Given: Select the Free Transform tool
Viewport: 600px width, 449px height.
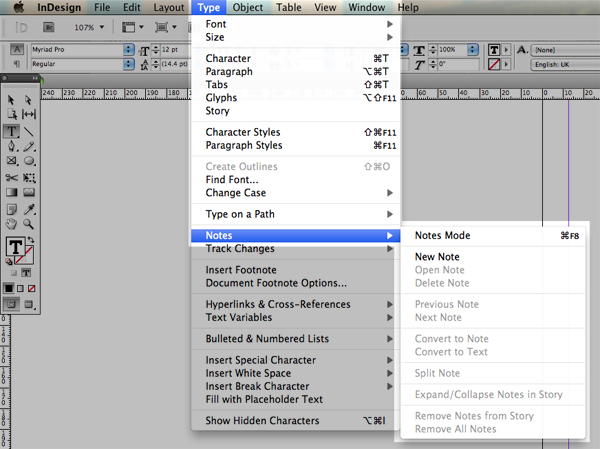Looking at the screenshot, I should (29, 178).
